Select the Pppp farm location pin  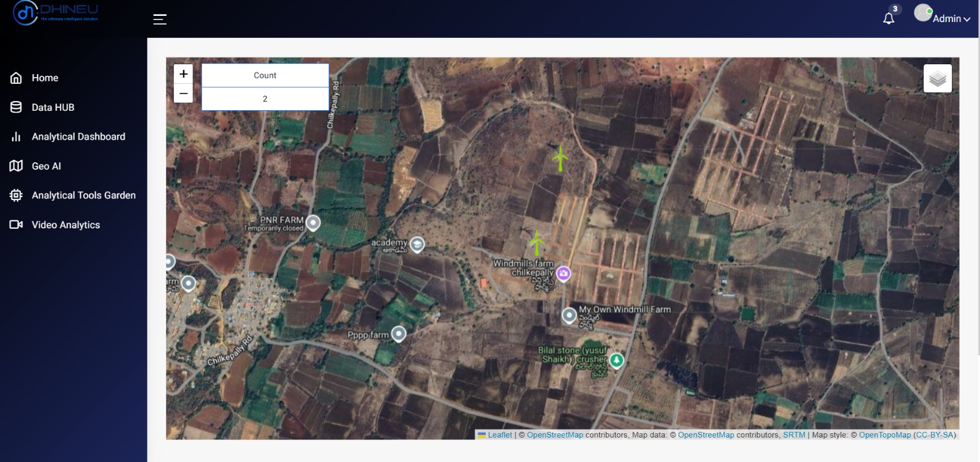pos(399,334)
